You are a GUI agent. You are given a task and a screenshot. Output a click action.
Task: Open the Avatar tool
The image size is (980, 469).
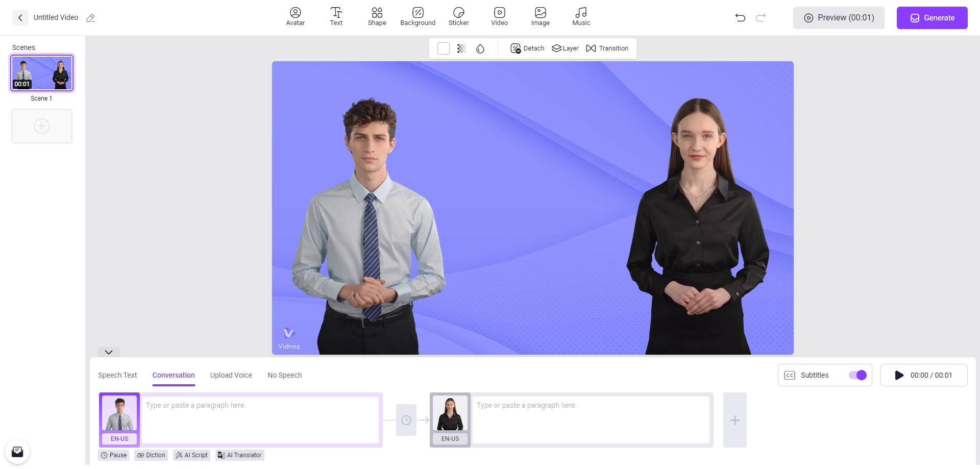pyautogui.click(x=295, y=16)
